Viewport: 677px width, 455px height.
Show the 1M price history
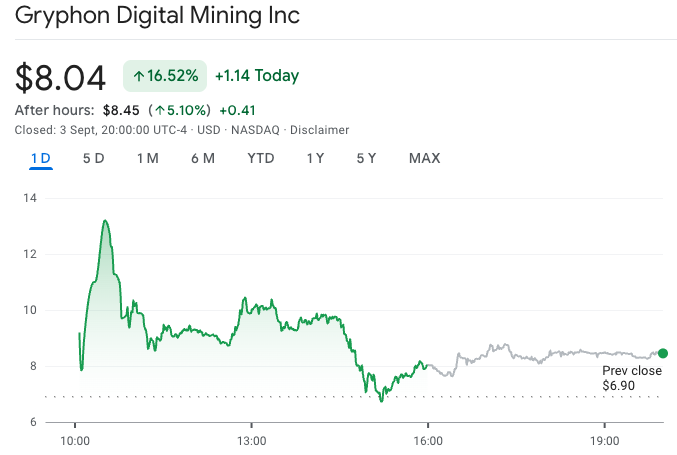coord(148,158)
